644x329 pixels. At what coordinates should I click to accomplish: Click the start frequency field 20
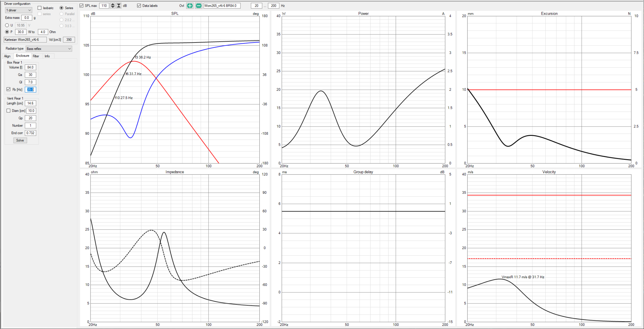pyautogui.click(x=257, y=6)
